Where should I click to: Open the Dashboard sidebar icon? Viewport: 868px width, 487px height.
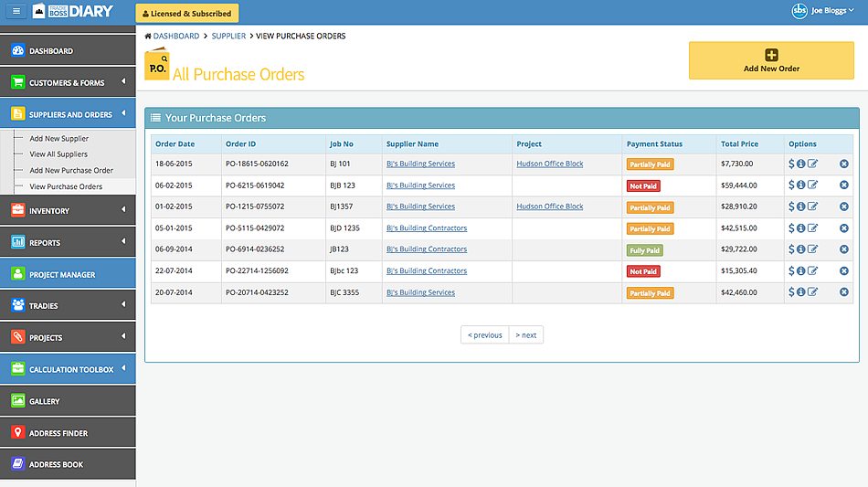coord(17,50)
